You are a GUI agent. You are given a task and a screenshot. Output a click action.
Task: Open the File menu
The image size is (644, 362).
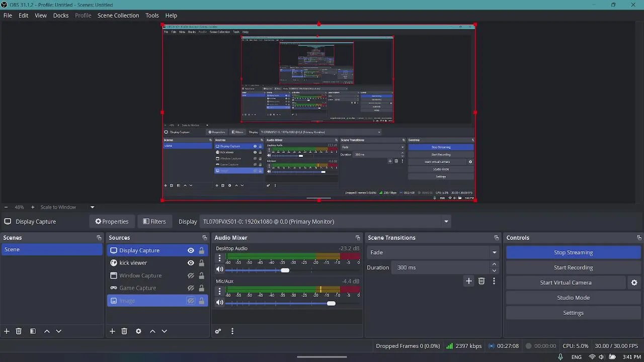point(8,16)
